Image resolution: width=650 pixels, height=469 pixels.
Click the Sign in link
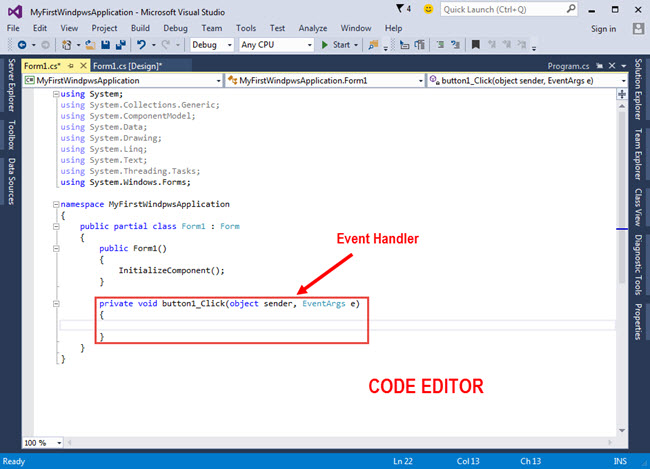pos(603,29)
